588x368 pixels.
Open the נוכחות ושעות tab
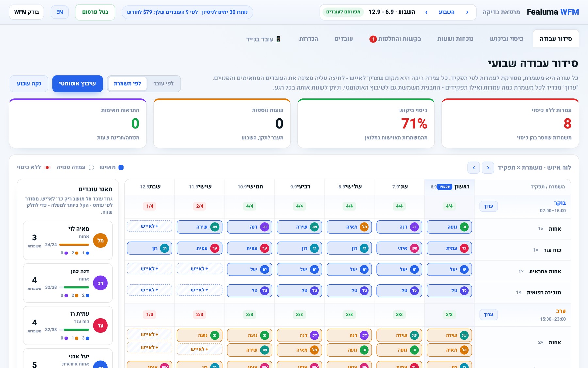point(455,39)
